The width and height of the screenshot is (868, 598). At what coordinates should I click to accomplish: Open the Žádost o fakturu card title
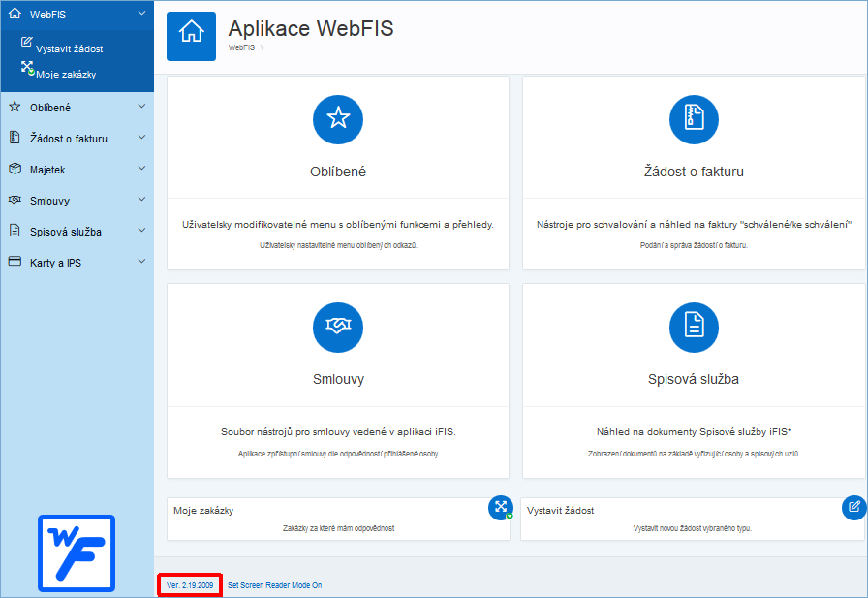(x=694, y=172)
